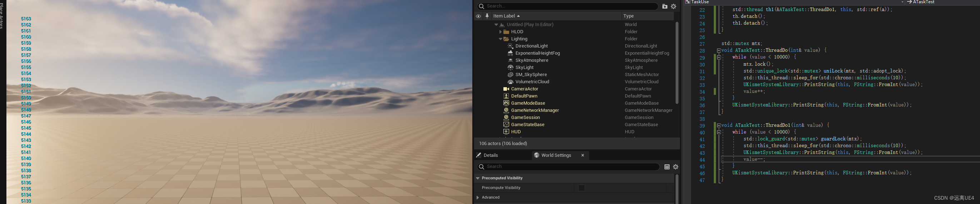The width and height of the screenshot is (980, 204).
Task: Click the 'value++;' statement on line 34
Action: point(754,91)
